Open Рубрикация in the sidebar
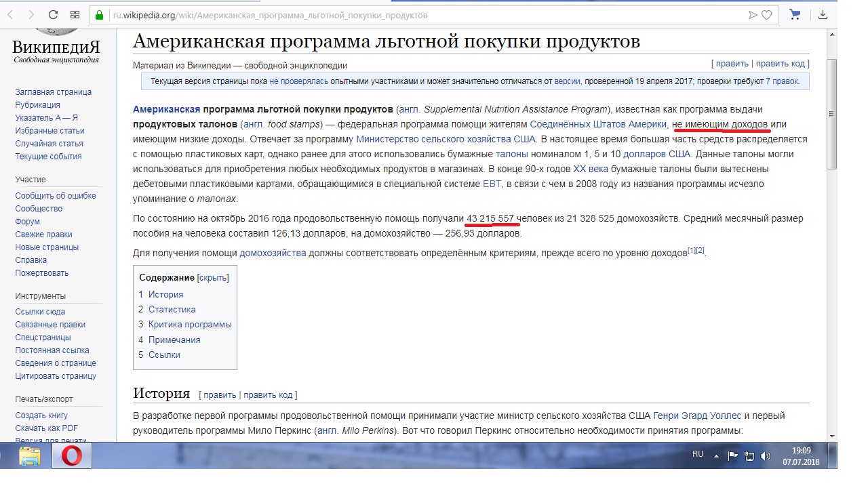 [x=37, y=105]
